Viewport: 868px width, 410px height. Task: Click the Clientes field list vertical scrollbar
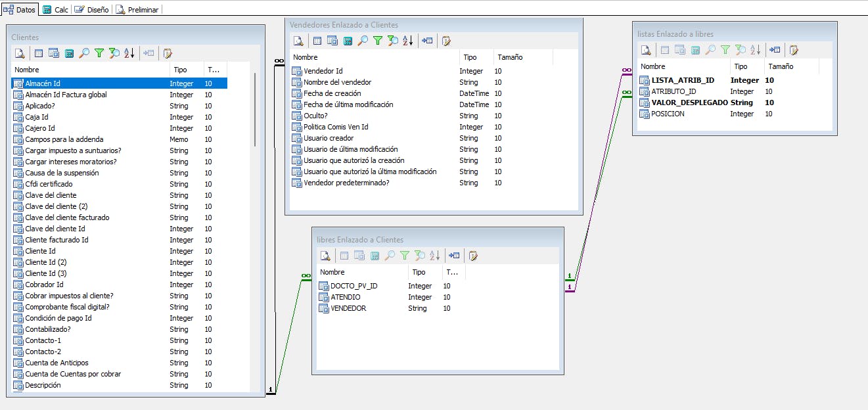[255, 108]
